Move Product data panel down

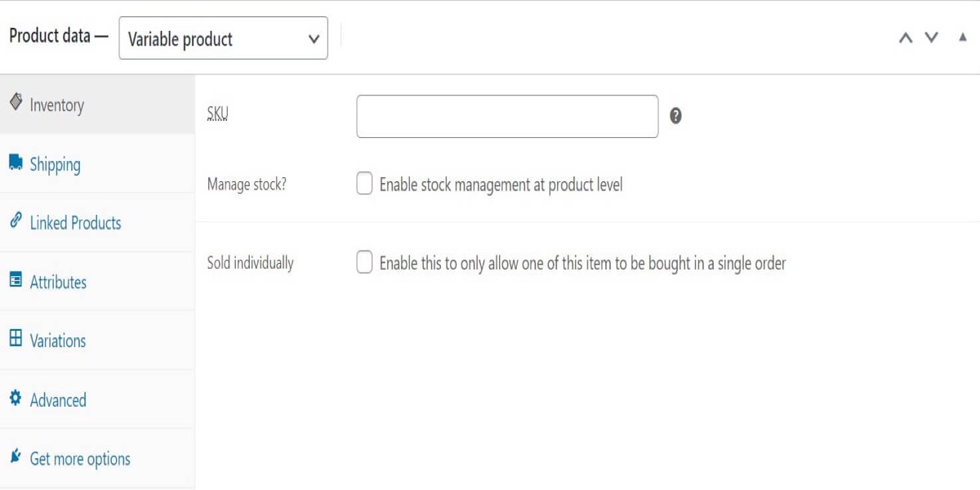(931, 38)
